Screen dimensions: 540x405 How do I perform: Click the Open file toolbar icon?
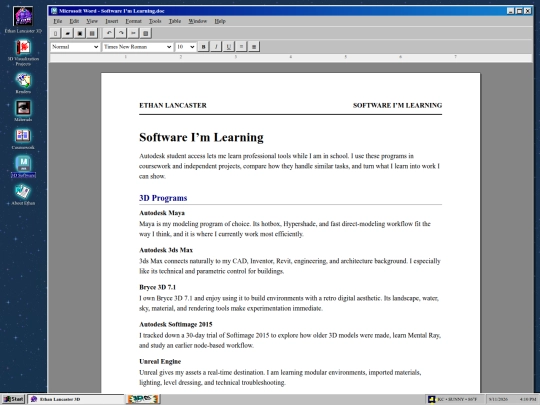point(68,33)
